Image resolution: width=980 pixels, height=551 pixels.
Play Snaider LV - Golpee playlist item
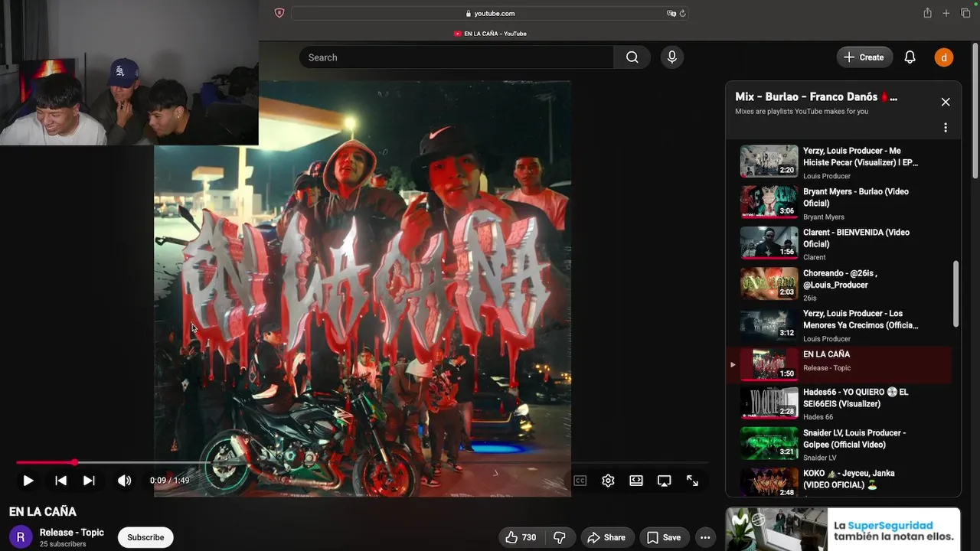[x=839, y=444]
